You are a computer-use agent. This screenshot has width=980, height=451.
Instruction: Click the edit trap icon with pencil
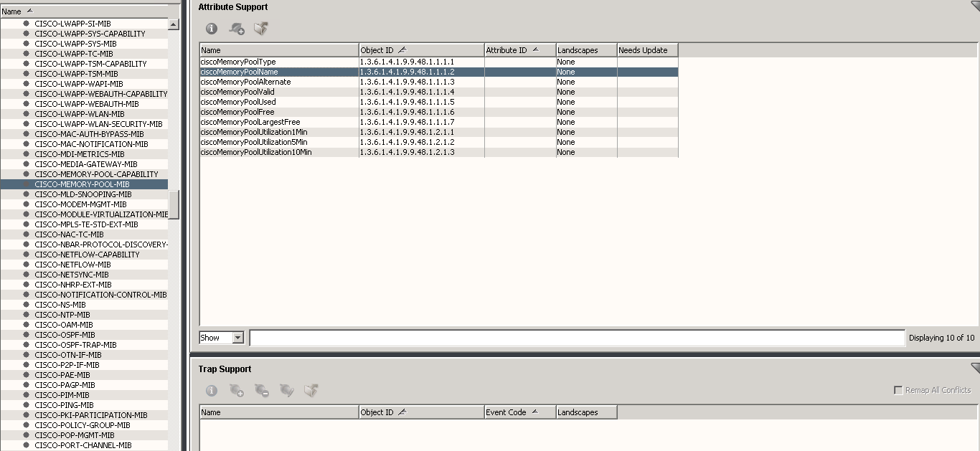[286, 391]
